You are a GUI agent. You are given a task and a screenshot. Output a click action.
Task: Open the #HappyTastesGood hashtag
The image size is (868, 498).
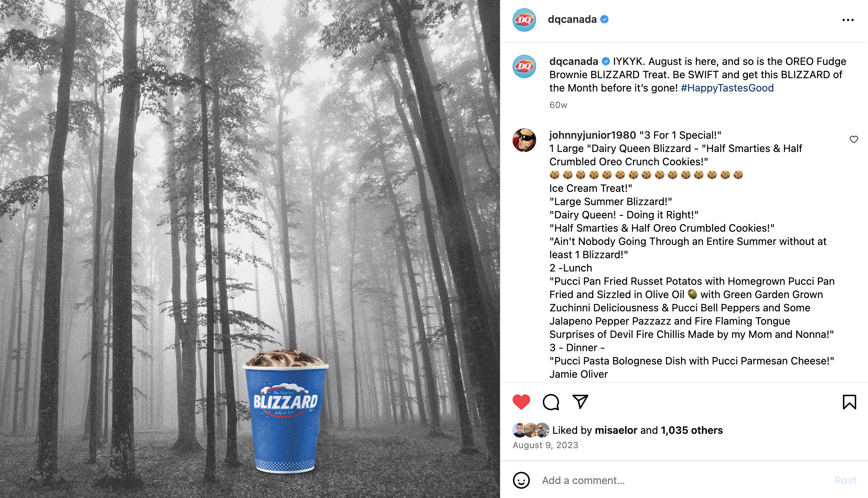click(727, 88)
